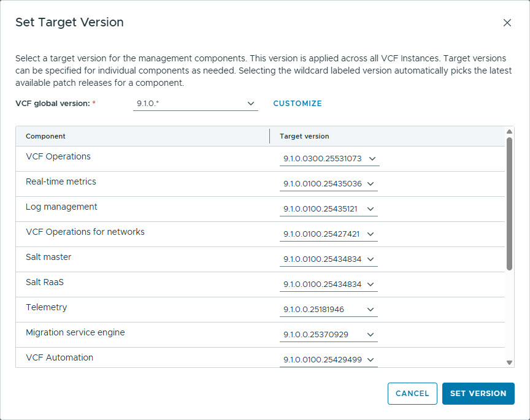Click the CANCEL button
Screen dimensions: 530x420
tap(412, 393)
